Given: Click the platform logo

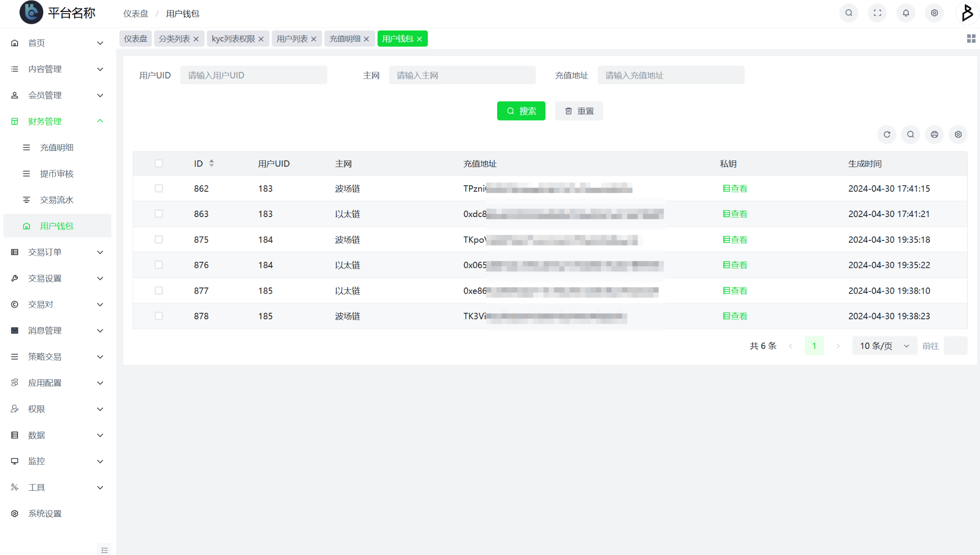Looking at the screenshot, I should click(x=31, y=13).
